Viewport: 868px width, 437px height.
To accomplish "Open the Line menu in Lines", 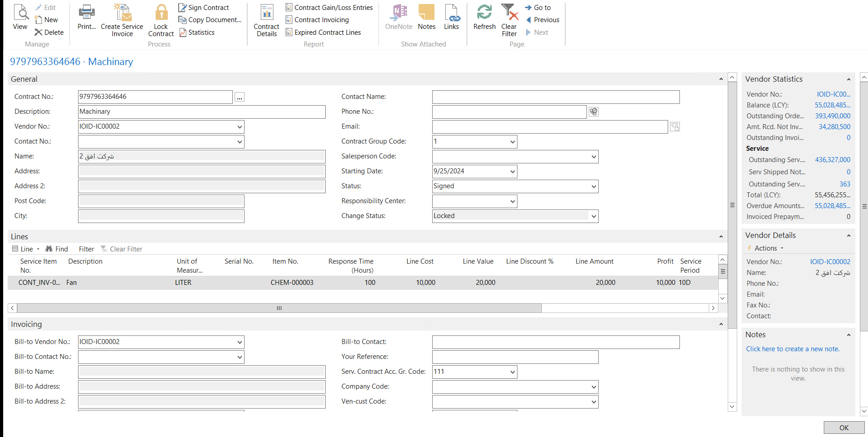I will [x=26, y=249].
